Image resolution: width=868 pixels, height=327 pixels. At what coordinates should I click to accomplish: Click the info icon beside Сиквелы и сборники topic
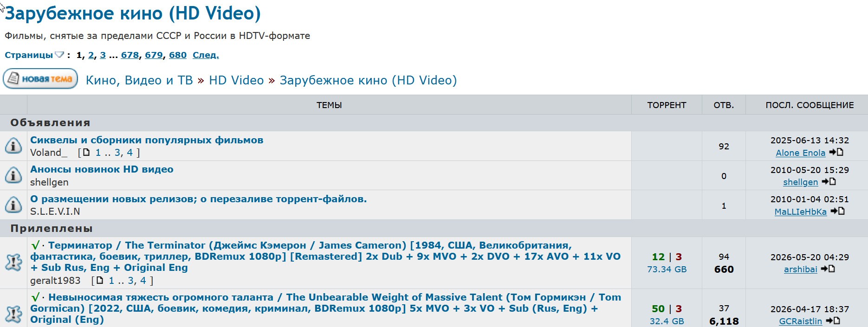point(13,146)
